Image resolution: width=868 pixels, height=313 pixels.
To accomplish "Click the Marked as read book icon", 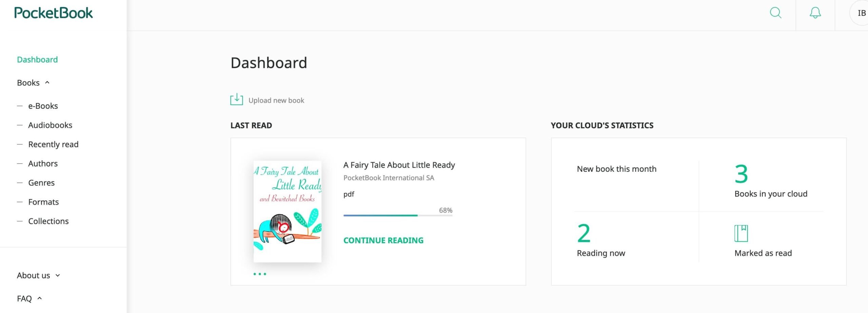I will pos(741,233).
